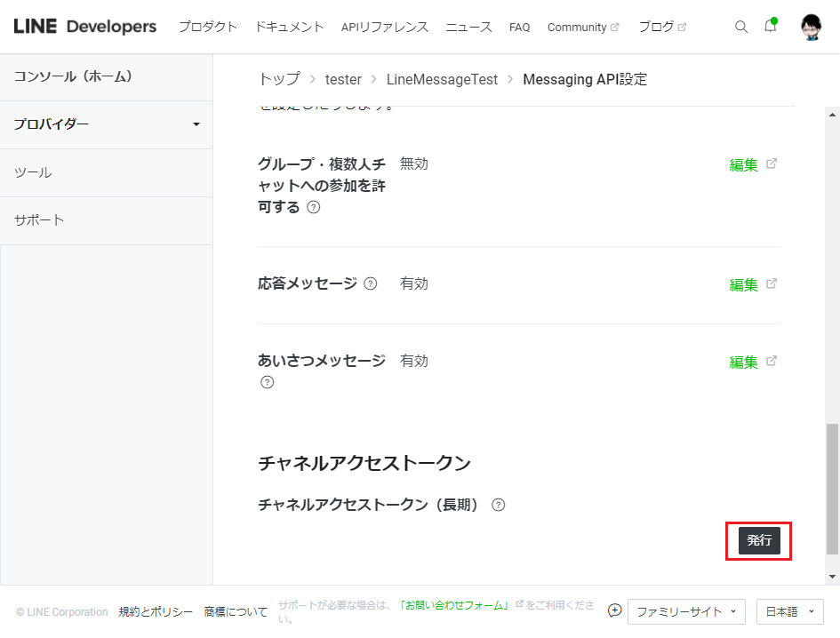Open the FAQ page
840x638 pixels.
point(519,27)
